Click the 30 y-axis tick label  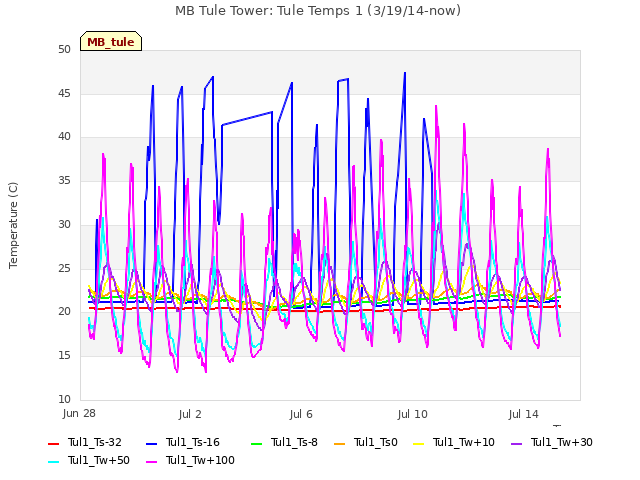point(64,224)
